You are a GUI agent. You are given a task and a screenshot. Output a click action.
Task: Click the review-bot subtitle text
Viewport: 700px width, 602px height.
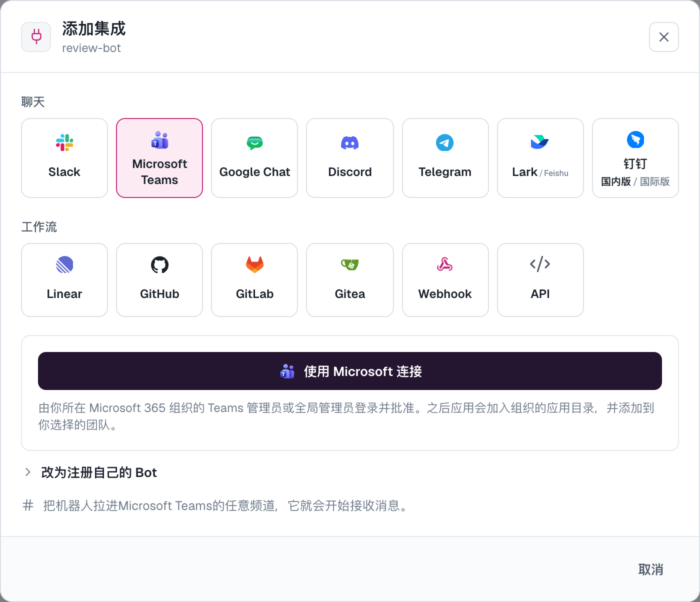(x=91, y=48)
